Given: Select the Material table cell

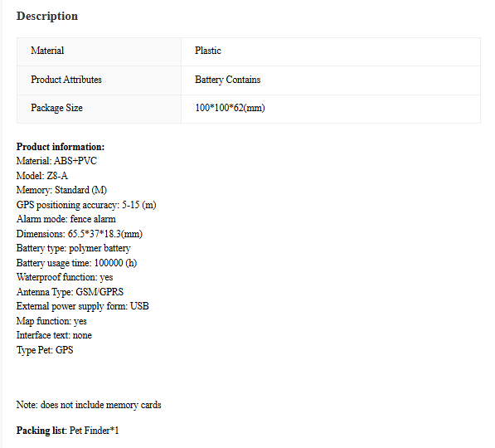Looking at the screenshot, I should point(99,51).
